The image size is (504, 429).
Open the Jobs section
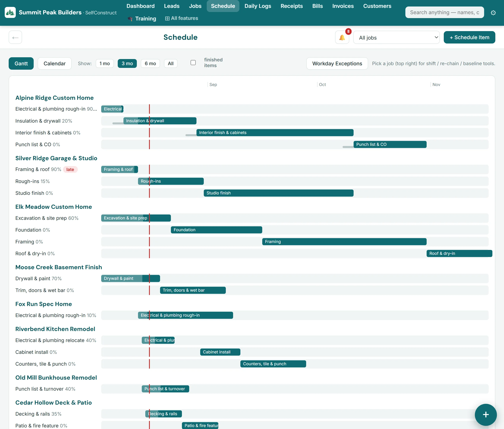click(195, 6)
